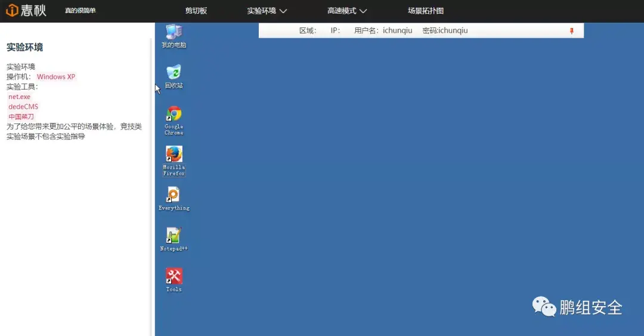Screen dimensions: 644x336
Task: Launch Google Chrome from the desktop
Action: click(x=174, y=121)
